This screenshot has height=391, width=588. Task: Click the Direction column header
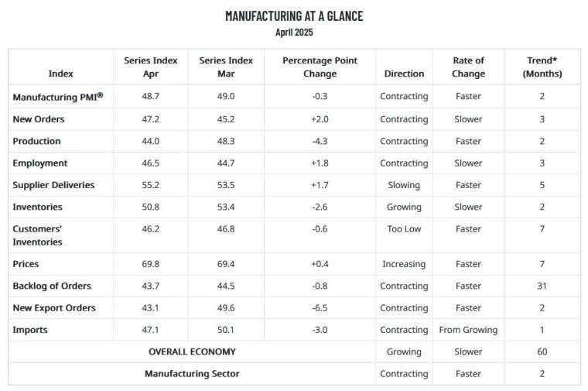tap(404, 74)
